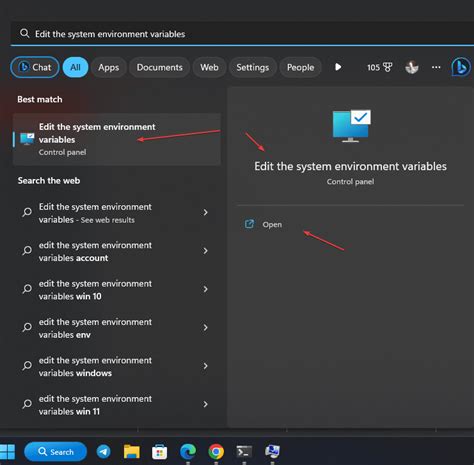Click search icon beside 'variables windows'
The width and height of the screenshot is (474, 465).
pos(27,366)
